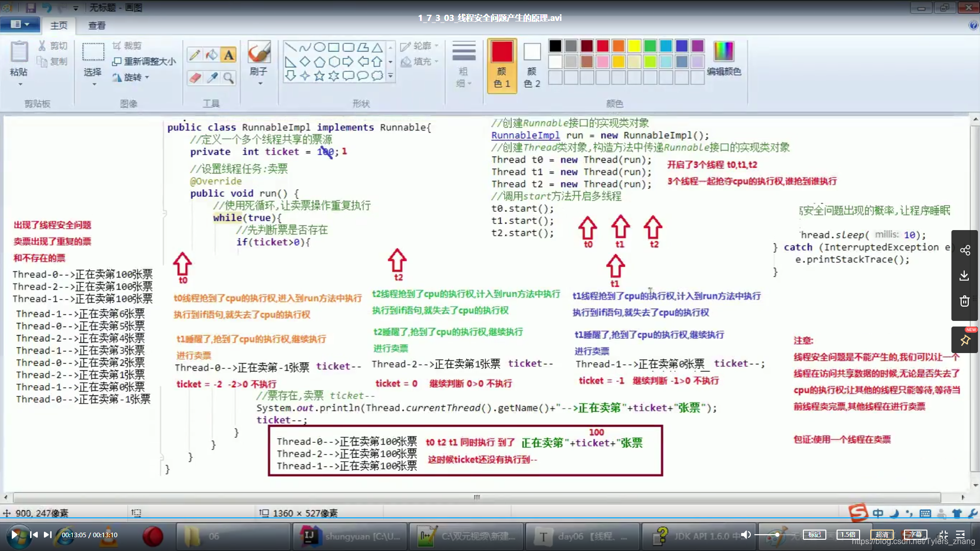Select Color 1 (颜色1) swatch

pos(502,65)
